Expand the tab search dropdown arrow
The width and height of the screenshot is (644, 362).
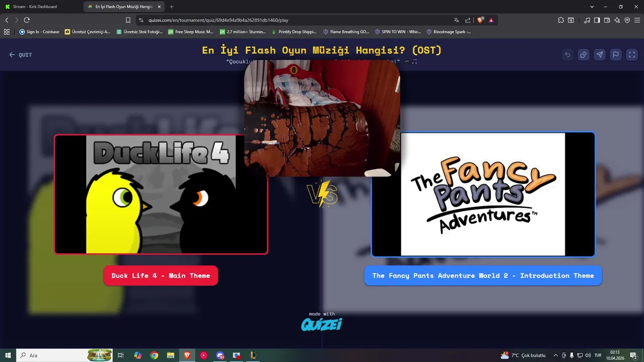(x=592, y=7)
